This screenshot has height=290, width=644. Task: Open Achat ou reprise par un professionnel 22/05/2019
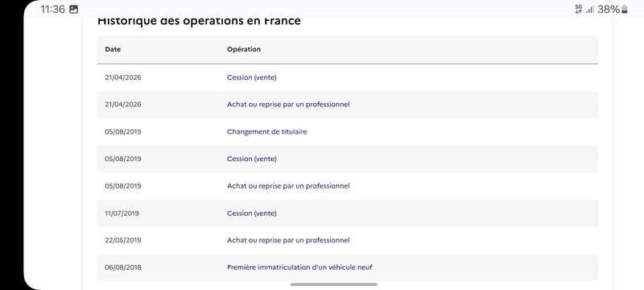click(x=288, y=240)
